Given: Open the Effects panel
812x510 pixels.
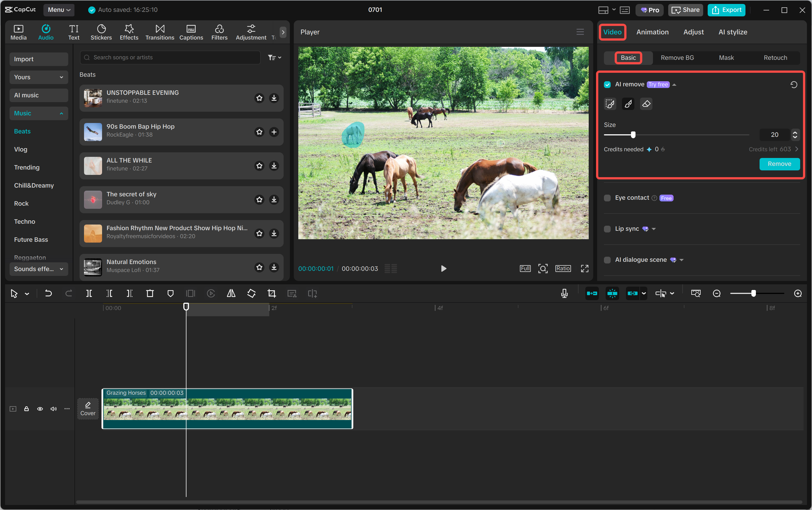Looking at the screenshot, I should click(128, 32).
